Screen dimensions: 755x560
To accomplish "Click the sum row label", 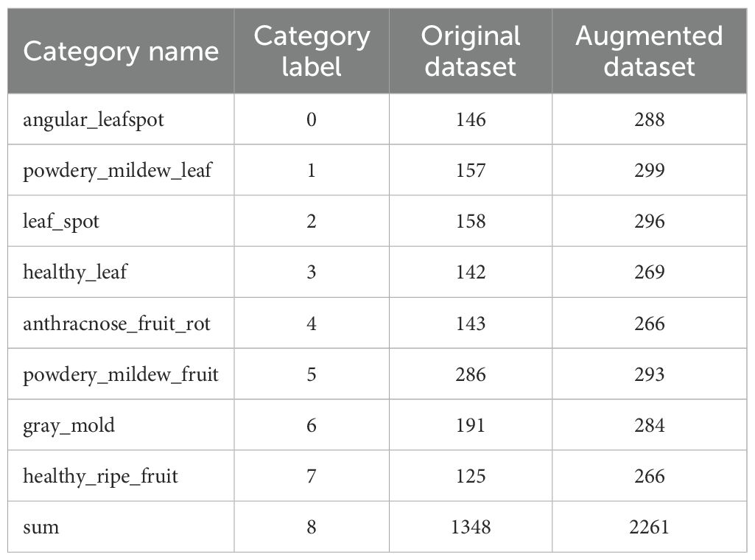I will coord(41,527).
